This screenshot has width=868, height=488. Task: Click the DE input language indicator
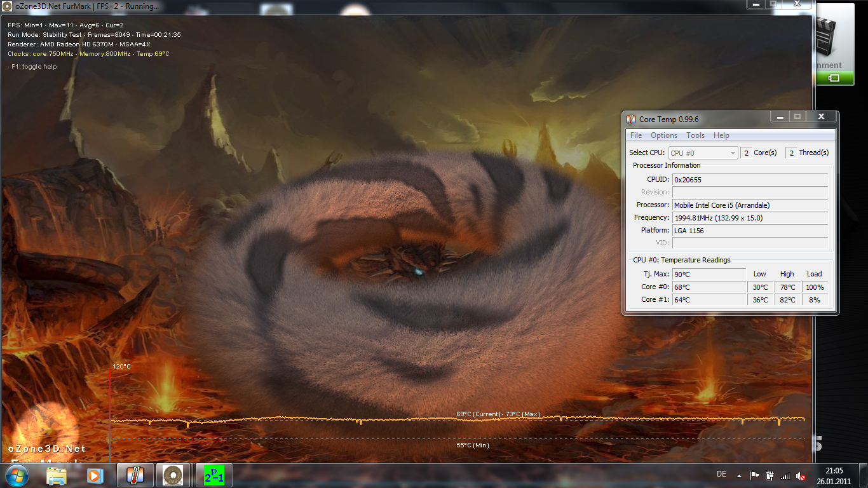click(x=721, y=475)
